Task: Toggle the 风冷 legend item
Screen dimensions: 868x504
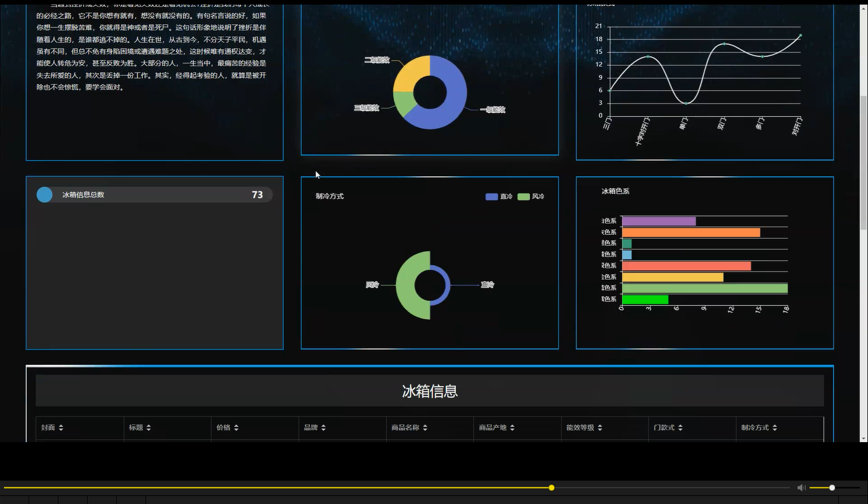Action: tap(531, 196)
